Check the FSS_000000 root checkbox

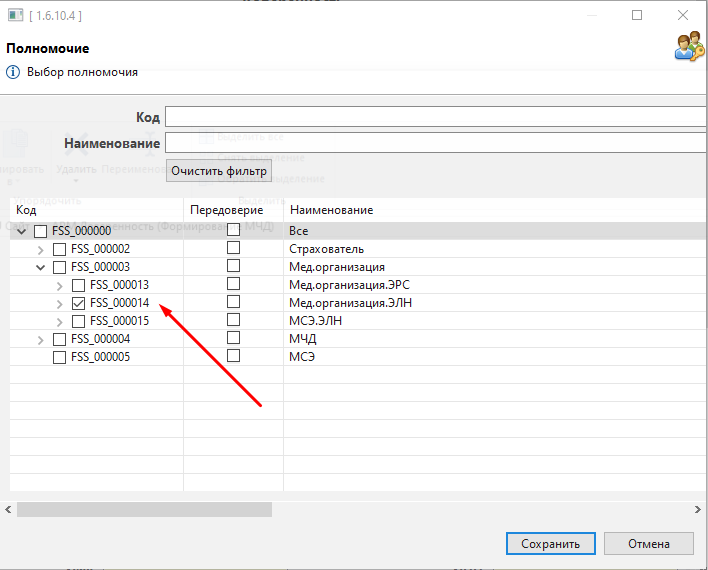tap(41, 231)
